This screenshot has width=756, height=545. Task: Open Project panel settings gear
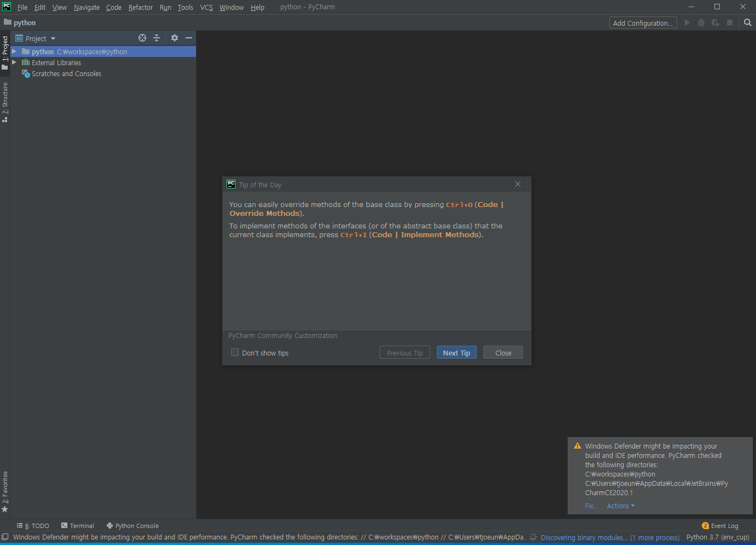pos(175,38)
